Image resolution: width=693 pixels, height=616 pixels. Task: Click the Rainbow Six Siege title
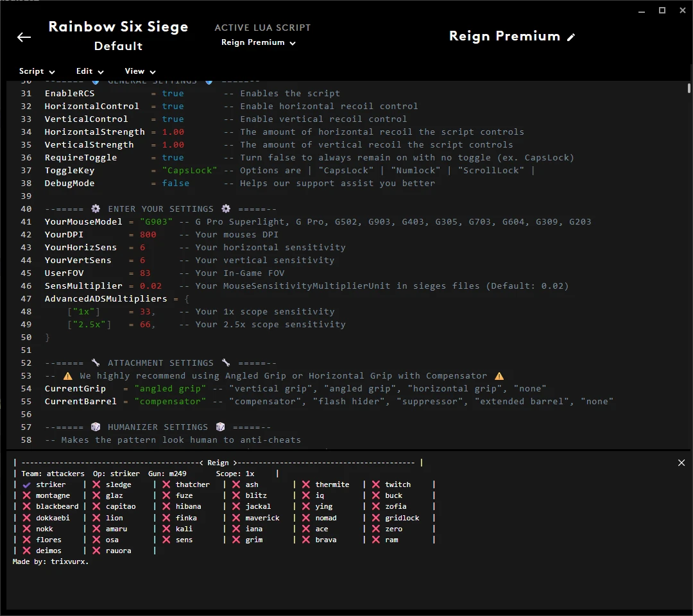[118, 27]
